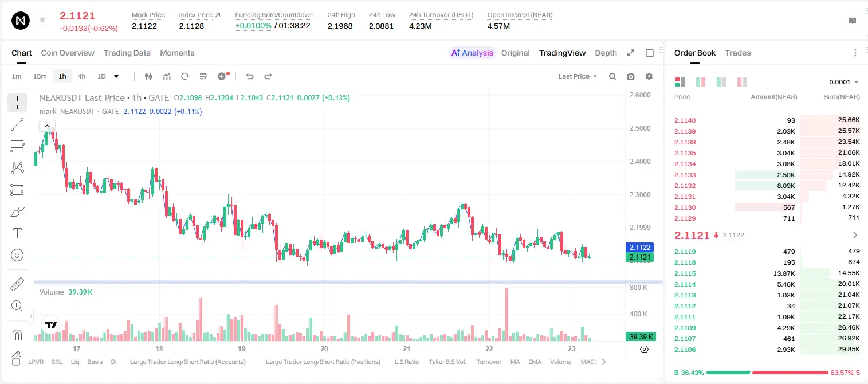Choose the text annotation tool
Screen dimensions: 868x384
coord(17,233)
